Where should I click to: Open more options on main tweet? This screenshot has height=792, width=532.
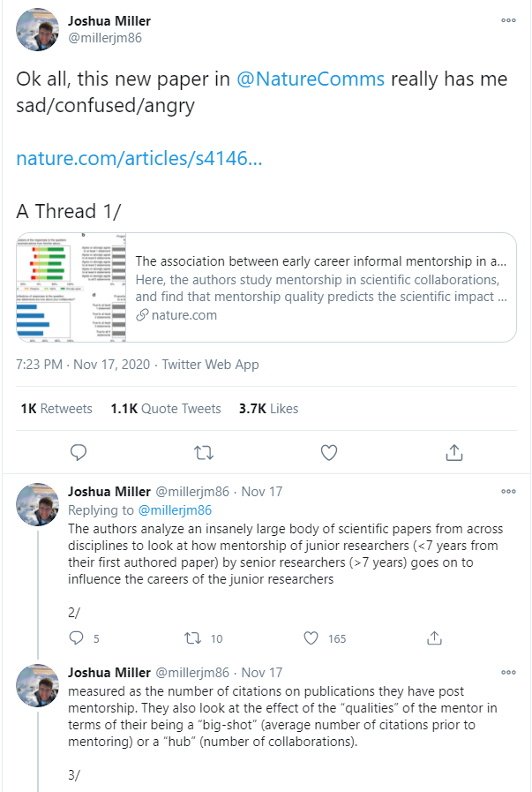pyautogui.click(x=508, y=19)
